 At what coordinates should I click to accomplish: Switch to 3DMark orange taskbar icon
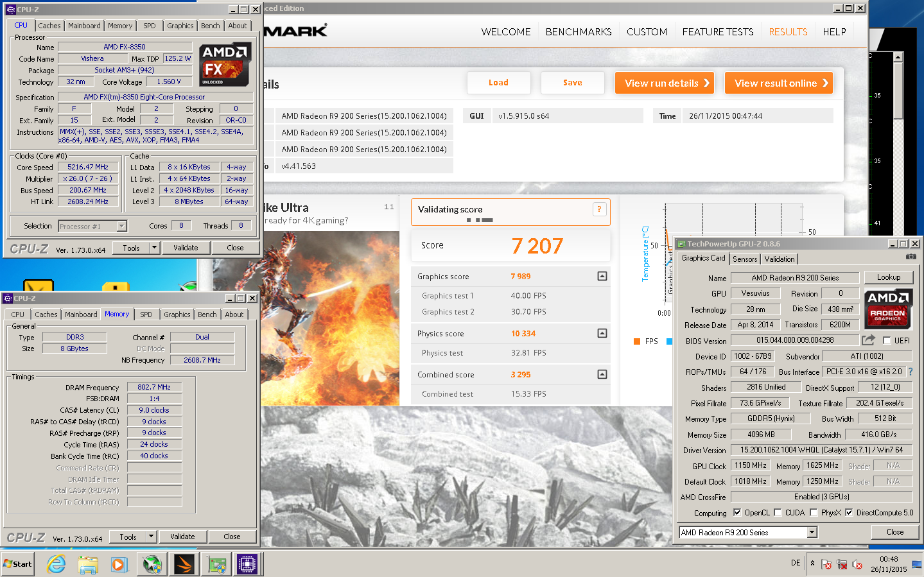click(184, 564)
